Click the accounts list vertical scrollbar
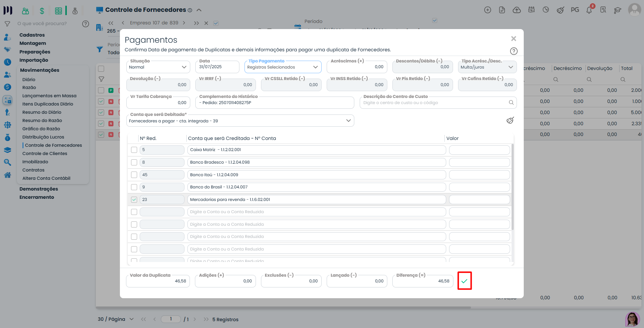The image size is (644, 328). click(512, 187)
